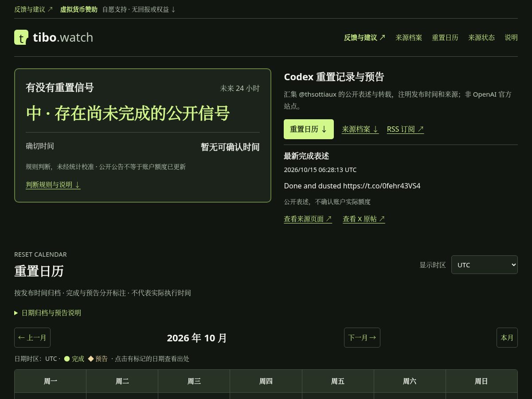The height and width of the screenshot is (399, 532).
Task: Click the 2026 年 10 月 month heading
Action: (197, 338)
